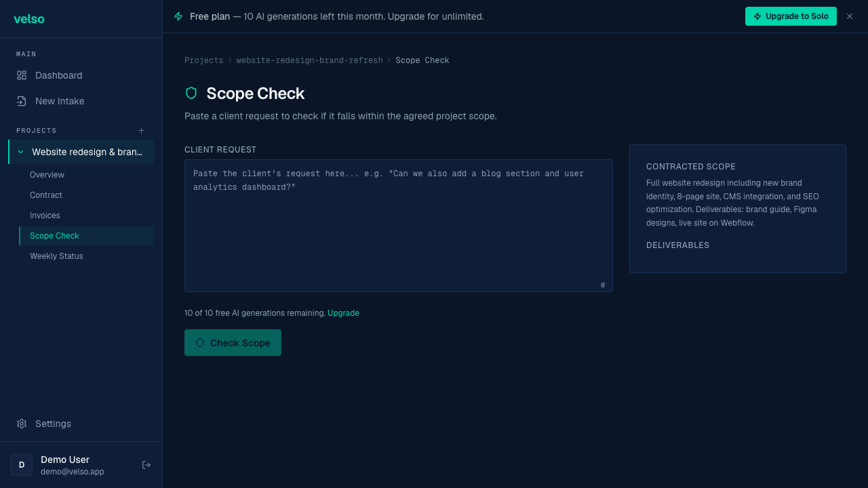Screen dimensions: 868x488
Task: Click the Dashboard grid icon
Action: click(22, 75)
